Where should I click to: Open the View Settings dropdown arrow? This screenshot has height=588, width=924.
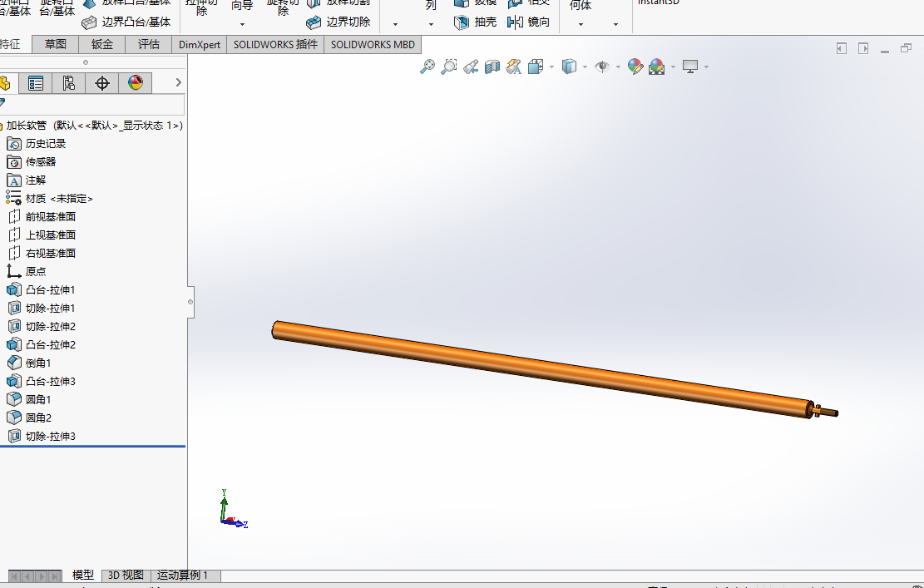pyautogui.click(x=706, y=67)
